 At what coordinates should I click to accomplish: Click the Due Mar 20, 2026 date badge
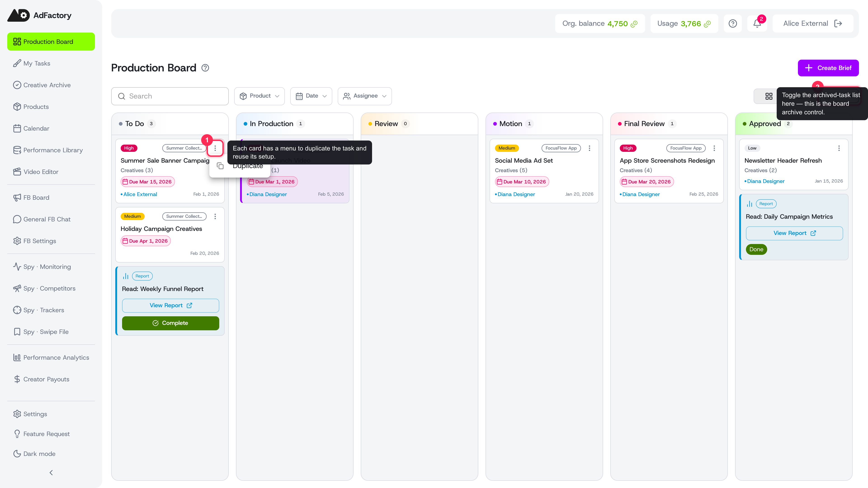coord(647,182)
